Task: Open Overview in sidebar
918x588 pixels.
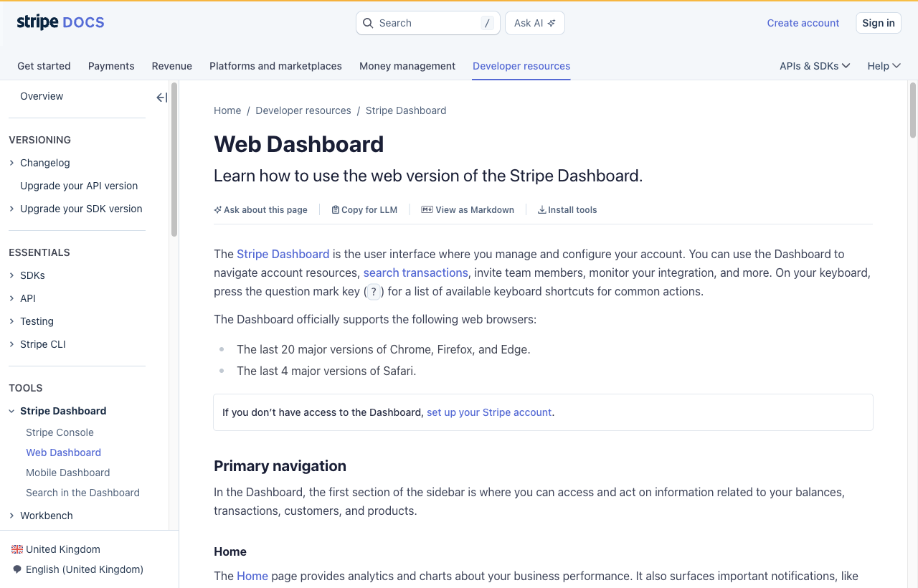Action: pyautogui.click(x=42, y=96)
